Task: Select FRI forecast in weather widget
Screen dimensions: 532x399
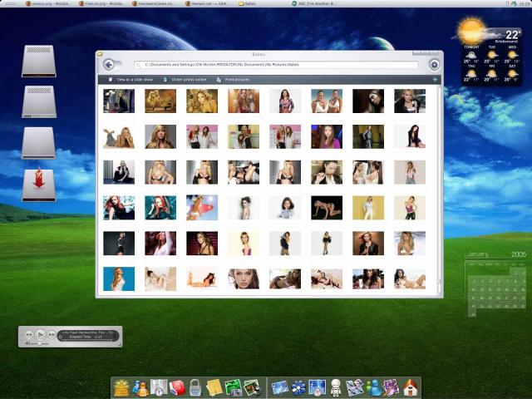Action: tap(491, 73)
